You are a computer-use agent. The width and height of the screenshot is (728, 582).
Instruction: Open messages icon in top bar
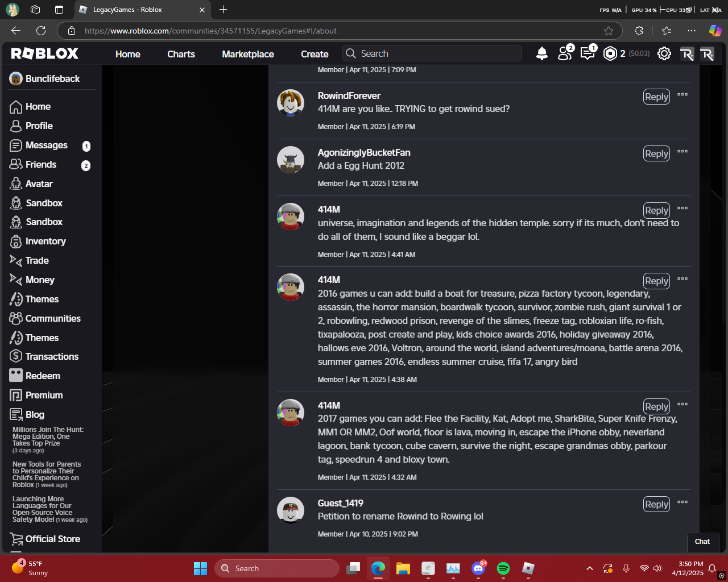(588, 53)
